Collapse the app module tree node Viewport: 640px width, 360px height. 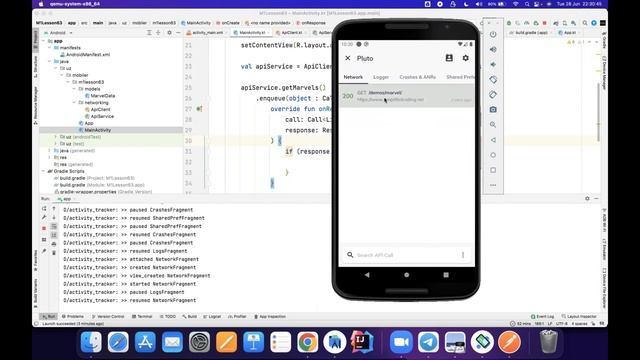pos(44,41)
